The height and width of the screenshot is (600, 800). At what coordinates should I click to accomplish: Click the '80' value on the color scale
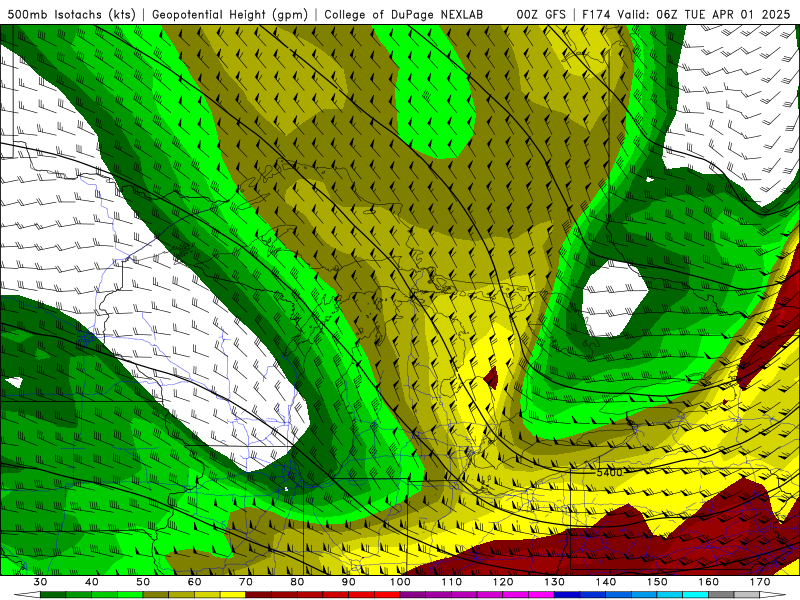click(297, 582)
